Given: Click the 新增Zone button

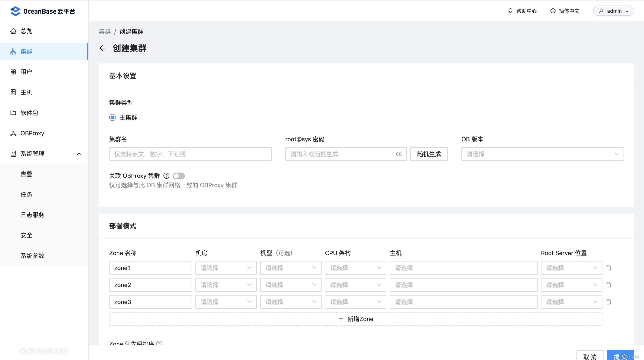Looking at the screenshot, I should (355, 319).
